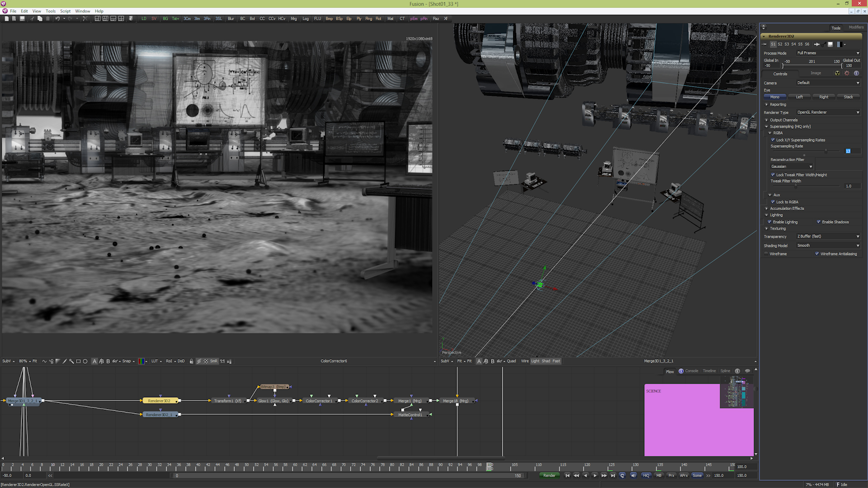The image size is (868, 488).
Task: Add Renderer 3D with 3Rn button
Action: tap(207, 19)
